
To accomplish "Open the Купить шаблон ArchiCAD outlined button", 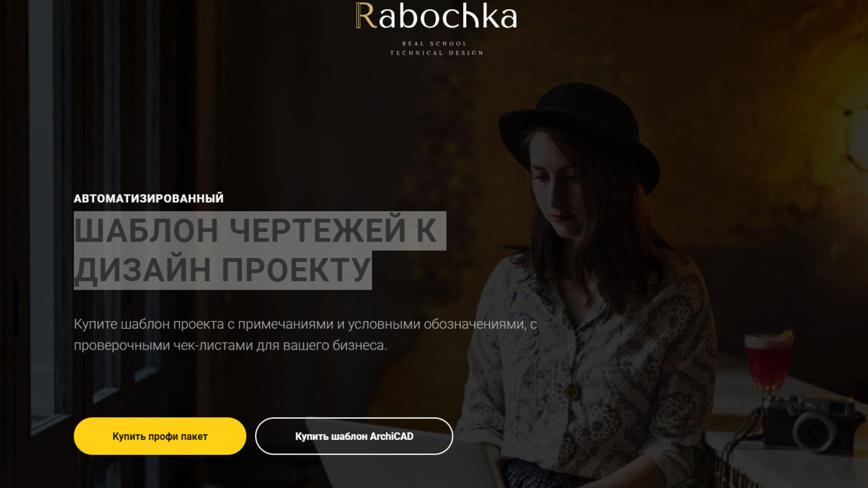I will tap(354, 436).
